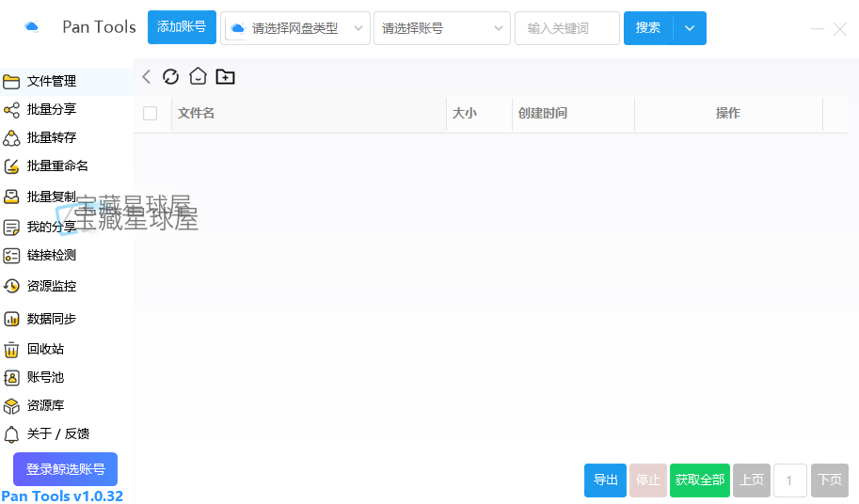Refresh the file list with the refresh icon

[171, 76]
